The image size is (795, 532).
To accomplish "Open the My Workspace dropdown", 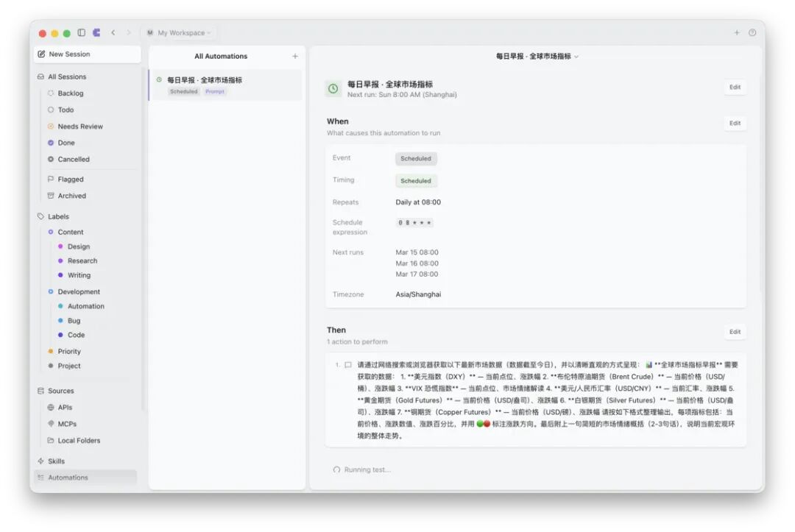I will click(179, 33).
